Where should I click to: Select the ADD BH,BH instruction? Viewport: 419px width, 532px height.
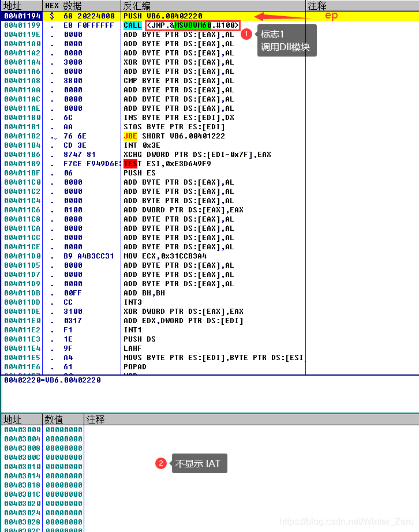coord(144,293)
